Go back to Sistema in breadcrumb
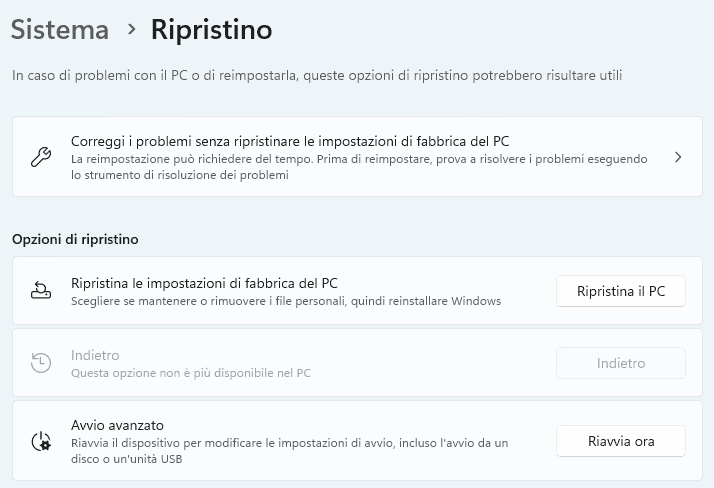This screenshot has height=488, width=714. click(x=60, y=30)
